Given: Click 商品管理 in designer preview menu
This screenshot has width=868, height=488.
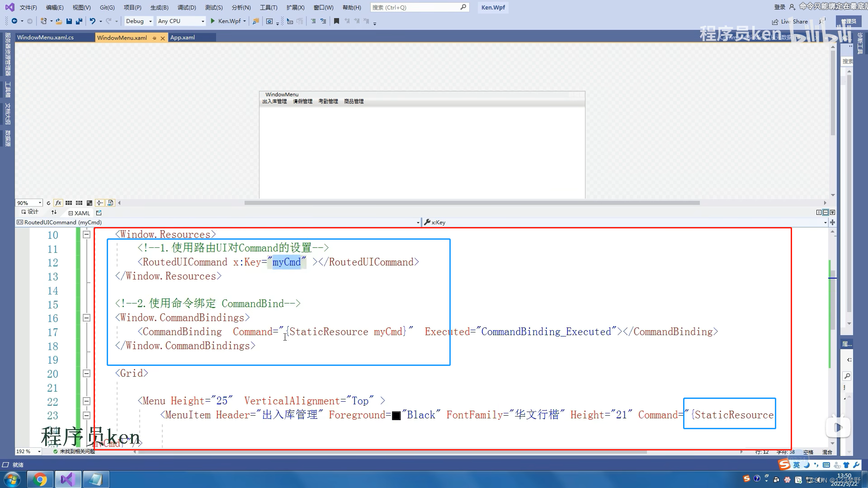Looking at the screenshot, I should click(354, 101).
